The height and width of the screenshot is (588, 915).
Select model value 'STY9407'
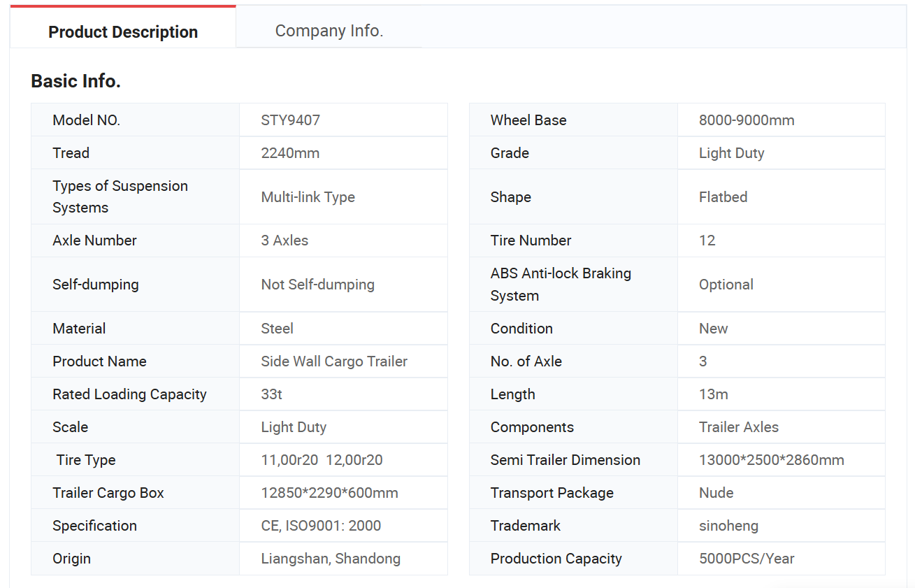click(x=291, y=120)
